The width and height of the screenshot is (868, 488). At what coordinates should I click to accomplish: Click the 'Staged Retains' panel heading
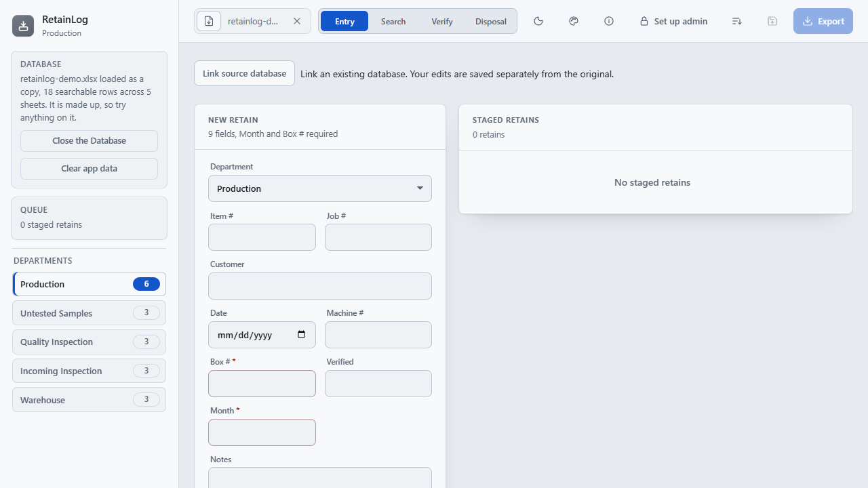(x=506, y=120)
